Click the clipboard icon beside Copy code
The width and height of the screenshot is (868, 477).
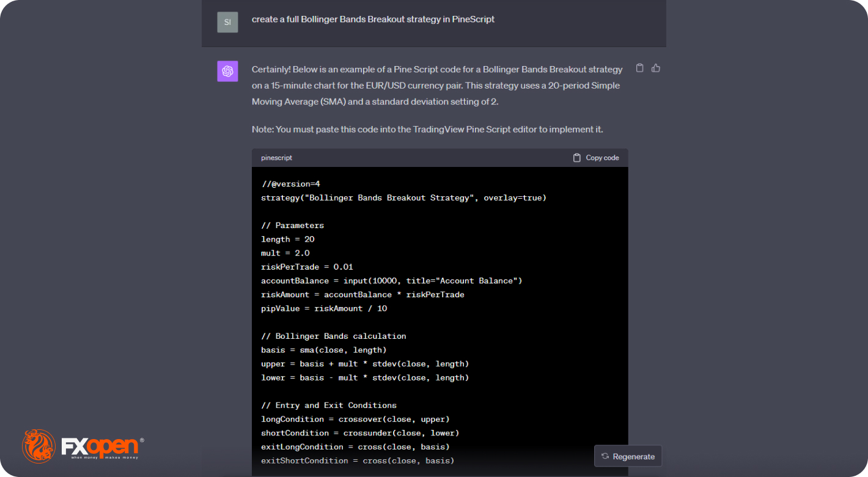pyautogui.click(x=576, y=158)
